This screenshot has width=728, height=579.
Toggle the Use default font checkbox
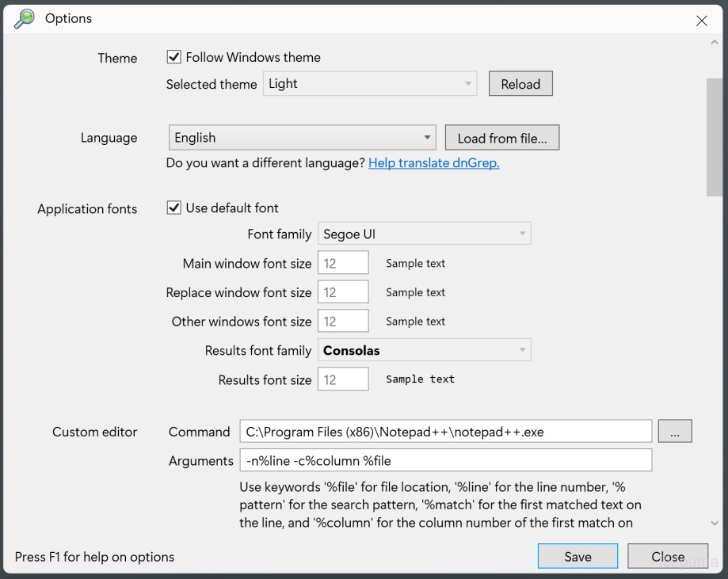coord(174,208)
